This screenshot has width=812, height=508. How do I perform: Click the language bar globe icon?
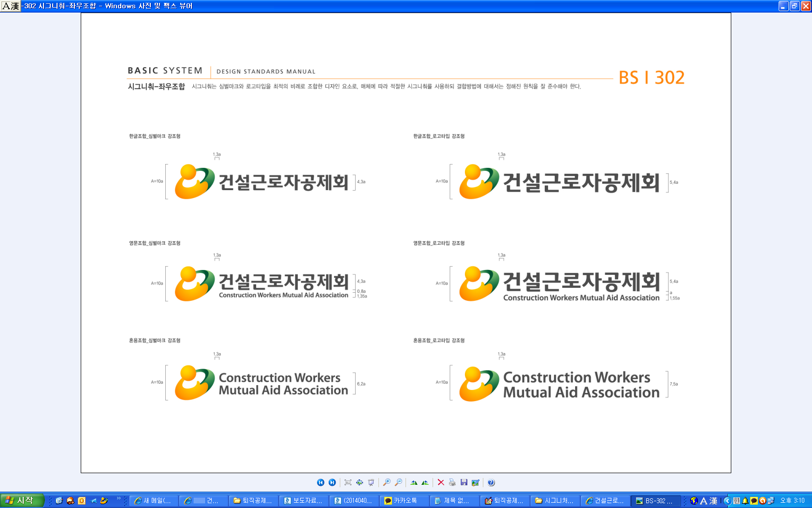(694, 501)
